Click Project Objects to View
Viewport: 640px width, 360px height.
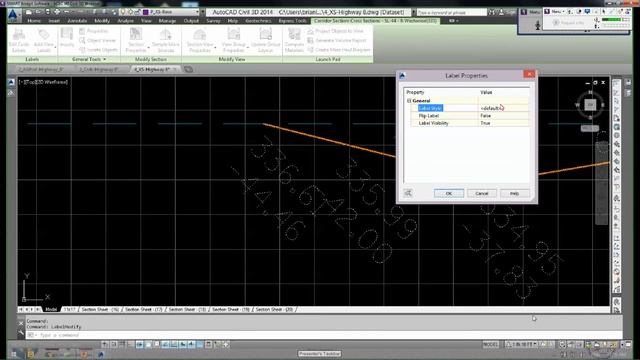click(x=335, y=31)
